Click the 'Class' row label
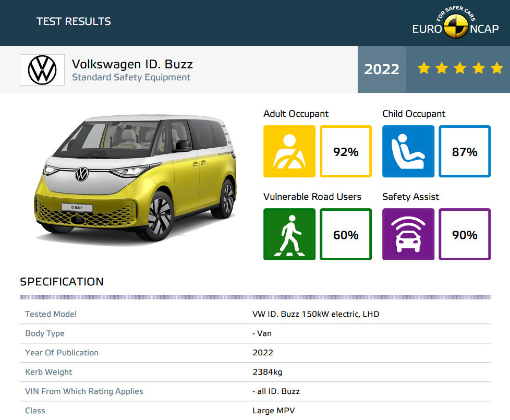This screenshot has height=420, width=510. coord(35,411)
